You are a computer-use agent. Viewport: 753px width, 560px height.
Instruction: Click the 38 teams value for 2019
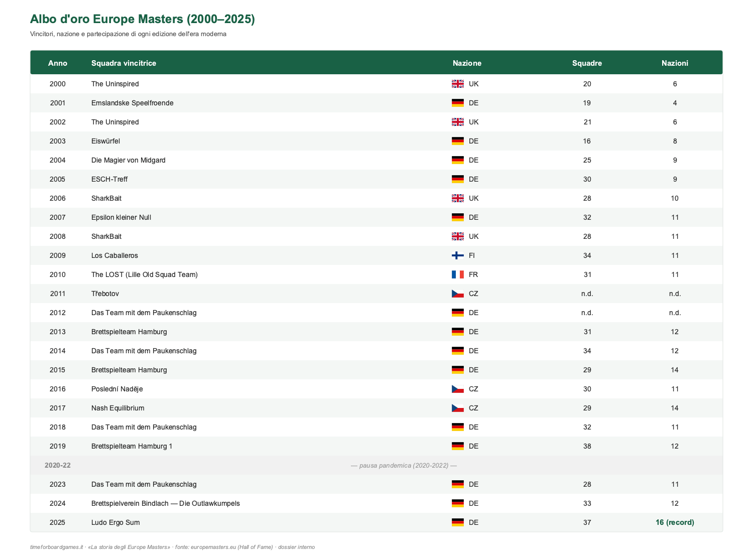click(587, 446)
